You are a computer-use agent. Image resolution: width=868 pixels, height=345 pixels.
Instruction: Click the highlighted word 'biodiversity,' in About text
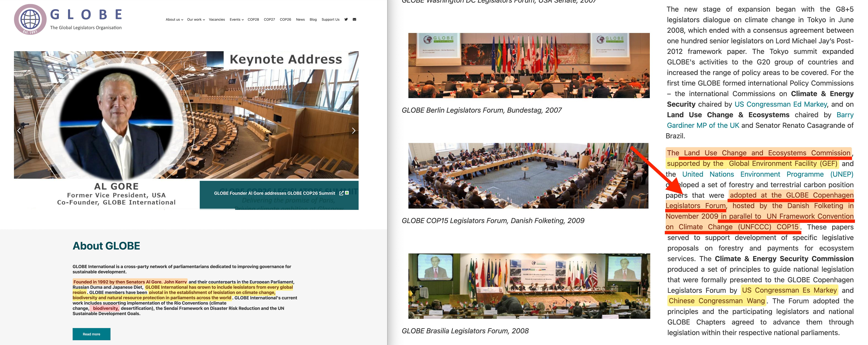click(x=106, y=308)
